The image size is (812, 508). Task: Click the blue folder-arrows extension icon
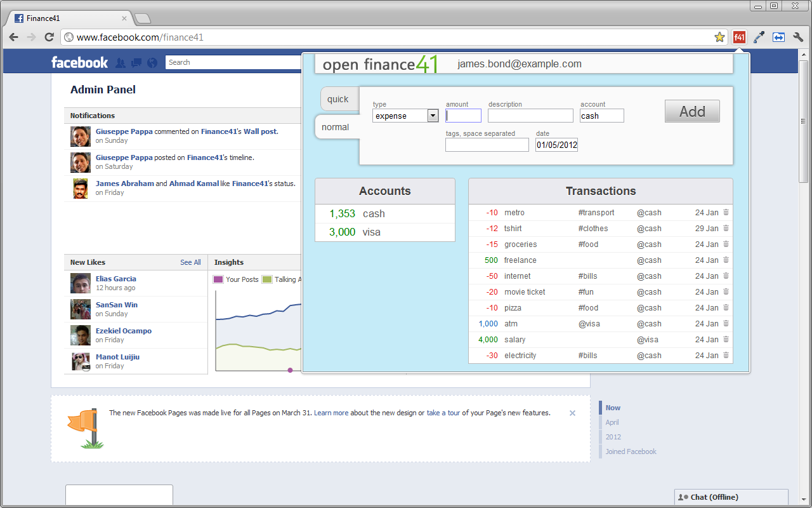778,37
